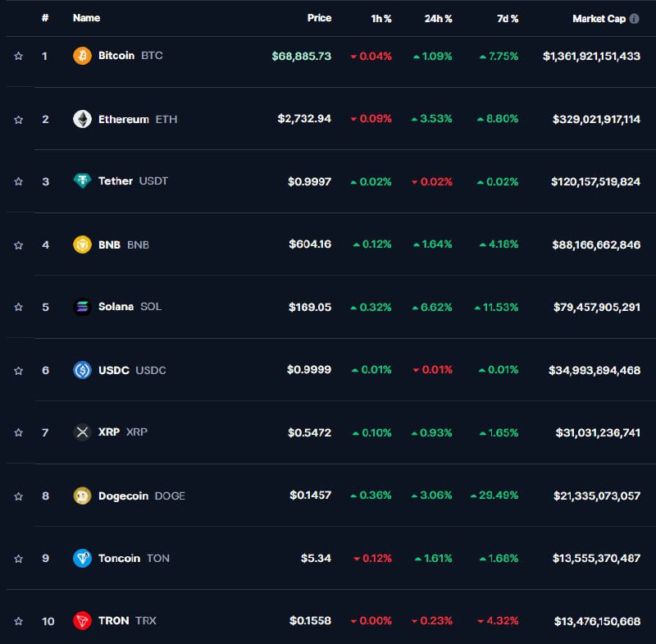Click Tether market cap $120,157,519,824
Image resolution: width=656 pixels, height=644 pixels.
point(595,181)
